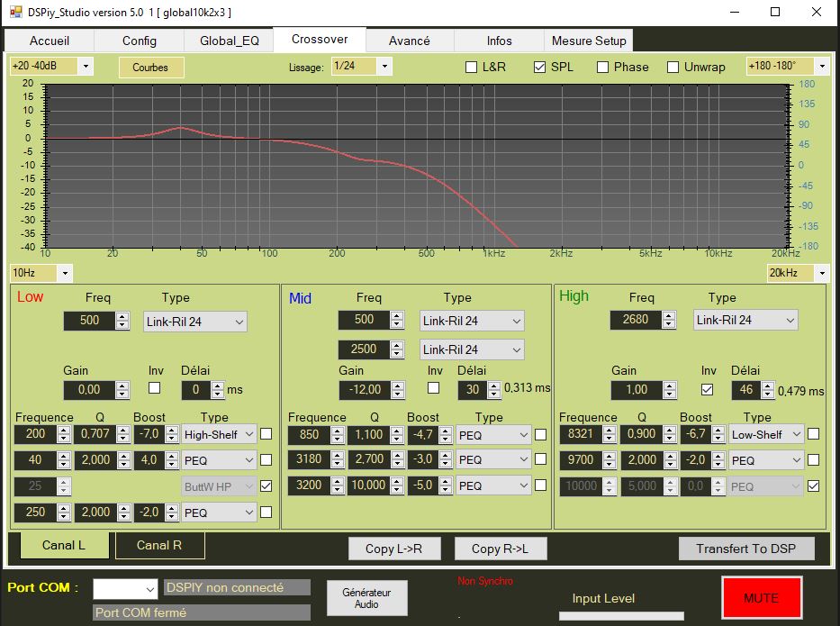Open the Mesure Setup tab
The height and width of the screenshot is (626, 840).
[588, 41]
